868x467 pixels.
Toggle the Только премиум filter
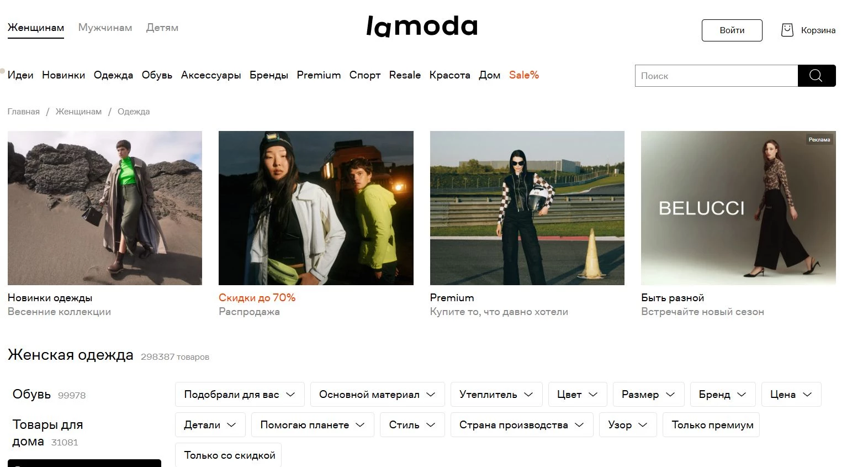click(x=711, y=425)
